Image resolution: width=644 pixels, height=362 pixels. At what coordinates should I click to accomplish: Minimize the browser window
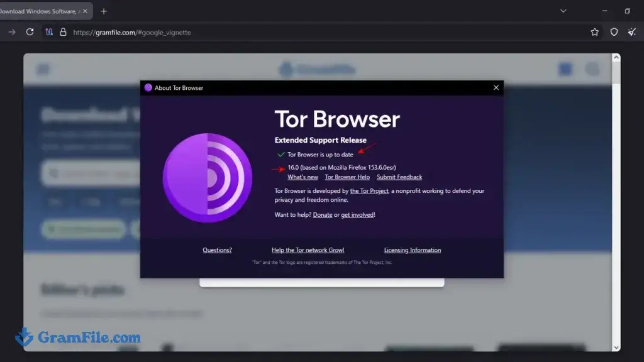pos(604,11)
